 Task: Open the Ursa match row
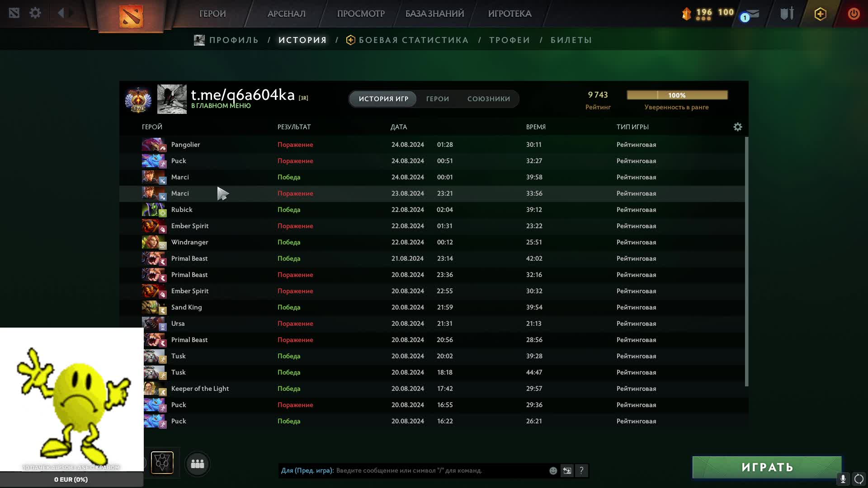pyautogui.click(x=432, y=324)
